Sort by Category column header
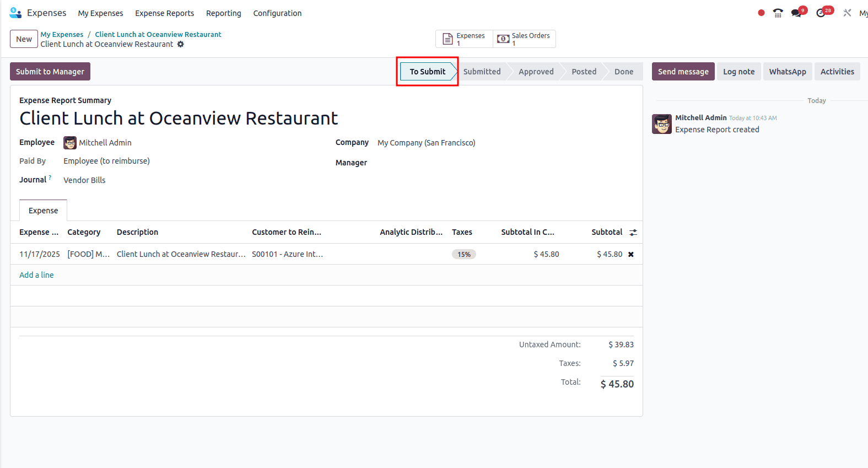 click(84, 232)
